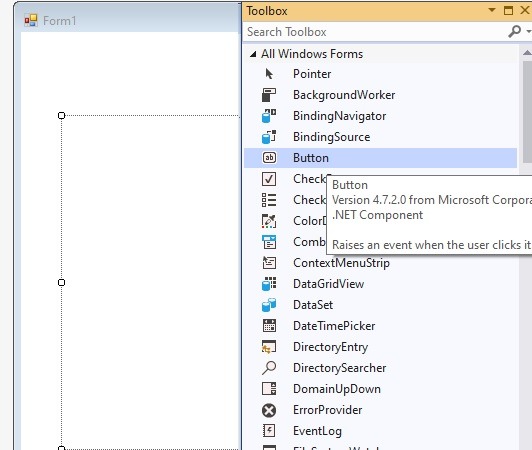Image resolution: width=532 pixels, height=450 pixels.
Task: Select BindingNavigator in the Toolbox
Action: click(x=339, y=116)
